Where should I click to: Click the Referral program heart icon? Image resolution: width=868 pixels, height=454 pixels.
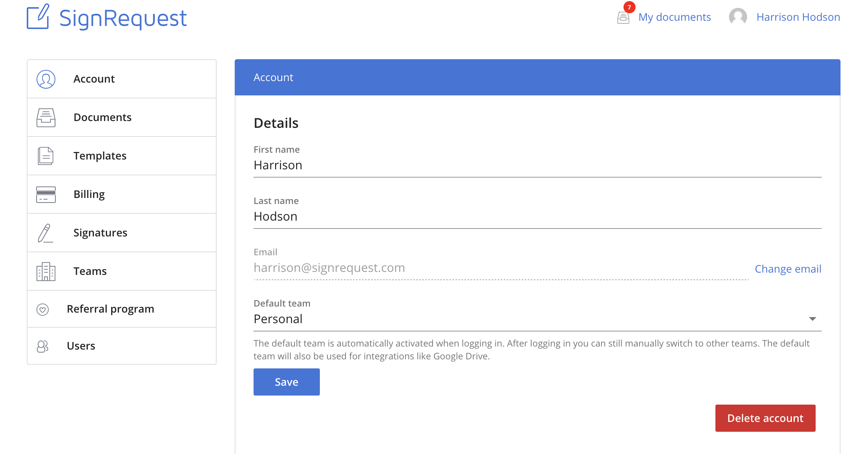[x=43, y=310]
